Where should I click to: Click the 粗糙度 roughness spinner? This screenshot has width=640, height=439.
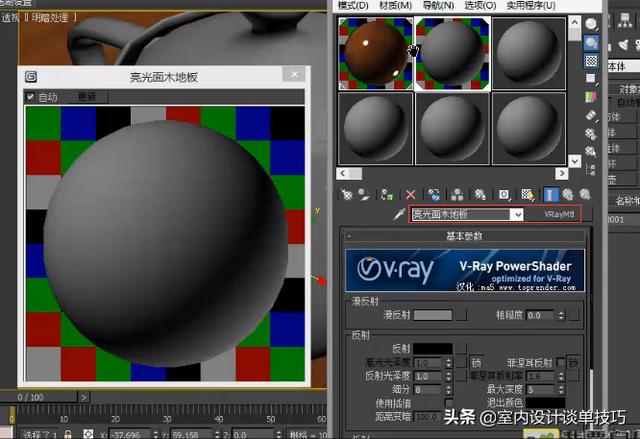point(561,315)
